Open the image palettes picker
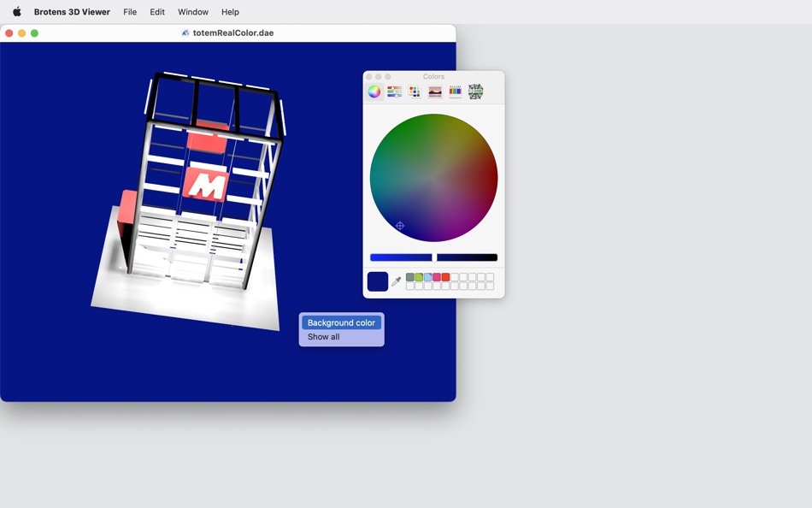The image size is (812, 508). (x=435, y=92)
